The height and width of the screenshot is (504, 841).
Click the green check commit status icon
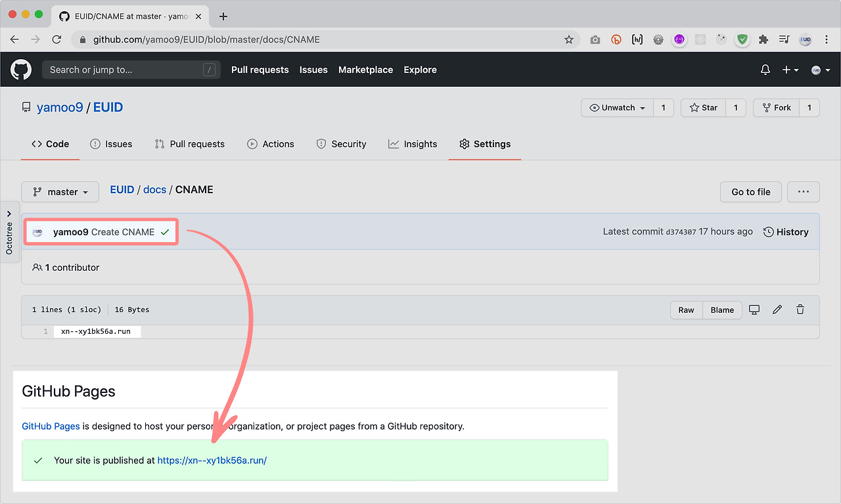pyautogui.click(x=165, y=232)
